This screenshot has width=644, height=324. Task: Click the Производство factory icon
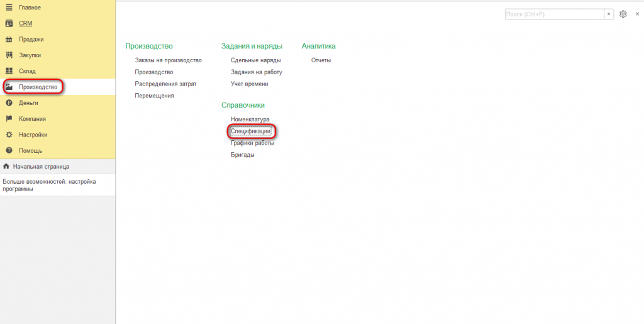point(9,87)
